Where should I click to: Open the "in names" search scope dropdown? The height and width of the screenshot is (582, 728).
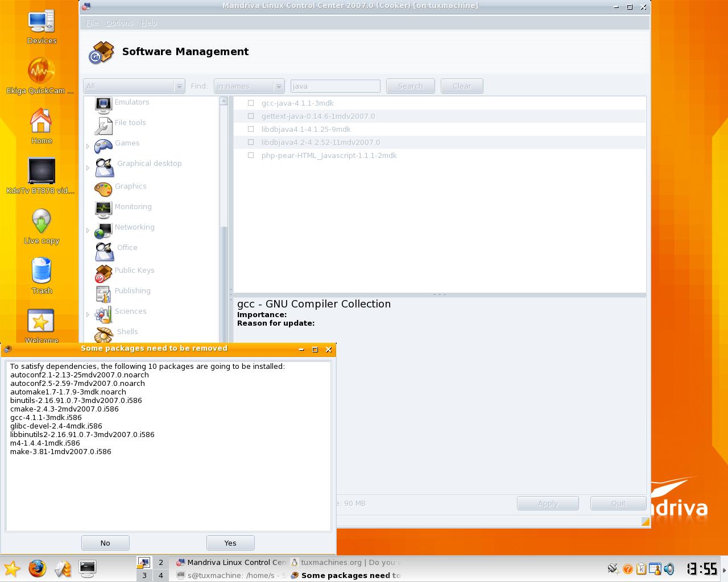click(249, 86)
